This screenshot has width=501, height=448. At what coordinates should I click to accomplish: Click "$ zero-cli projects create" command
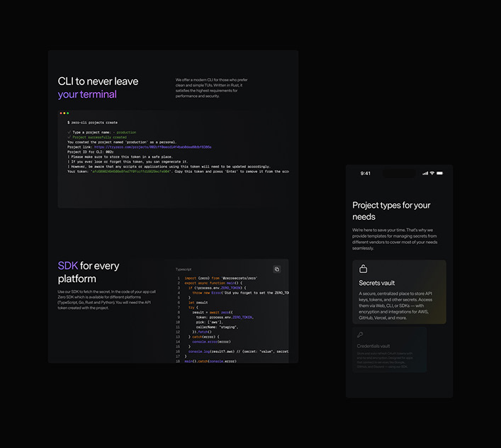click(92, 123)
